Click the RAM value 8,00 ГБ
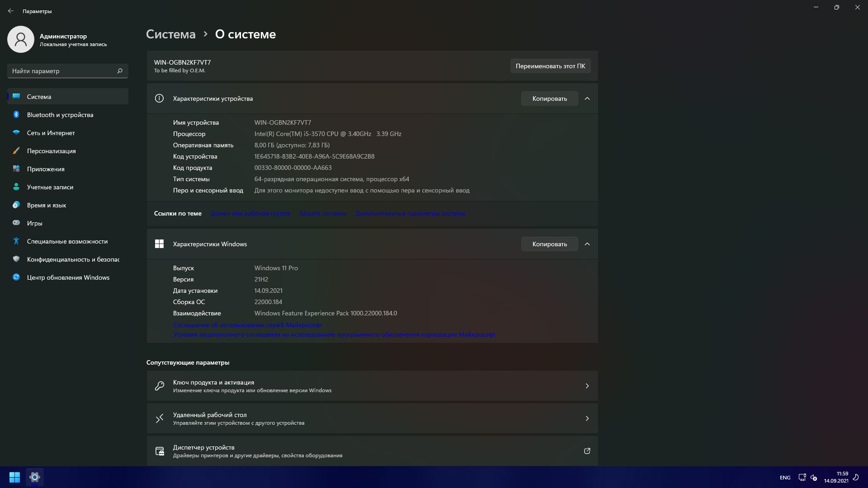 coord(292,145)
